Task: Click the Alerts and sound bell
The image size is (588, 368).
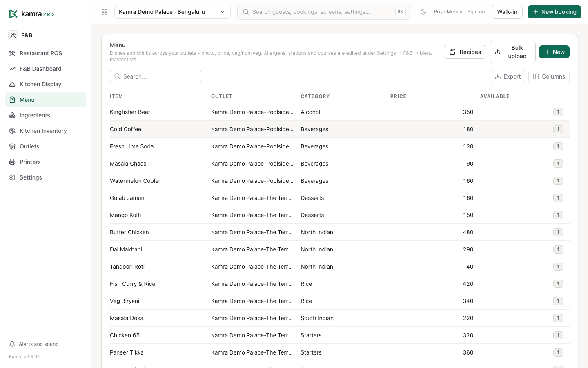Action: pyautogui.click(x=12, y=344)
